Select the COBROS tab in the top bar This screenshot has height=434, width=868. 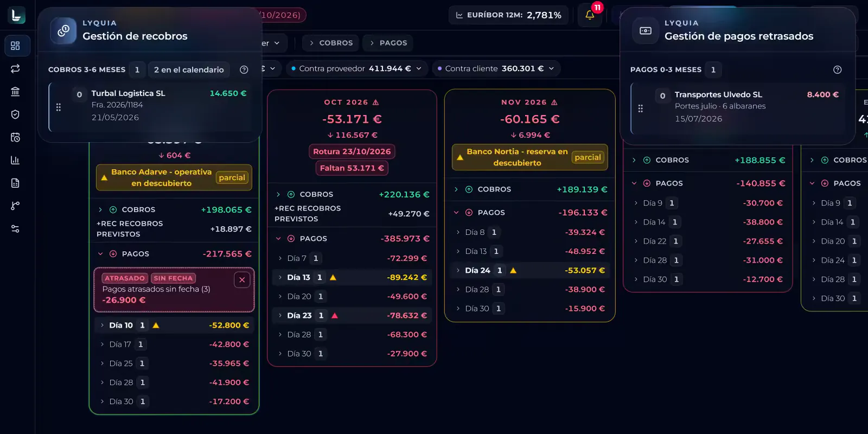(x=330, y=43)
